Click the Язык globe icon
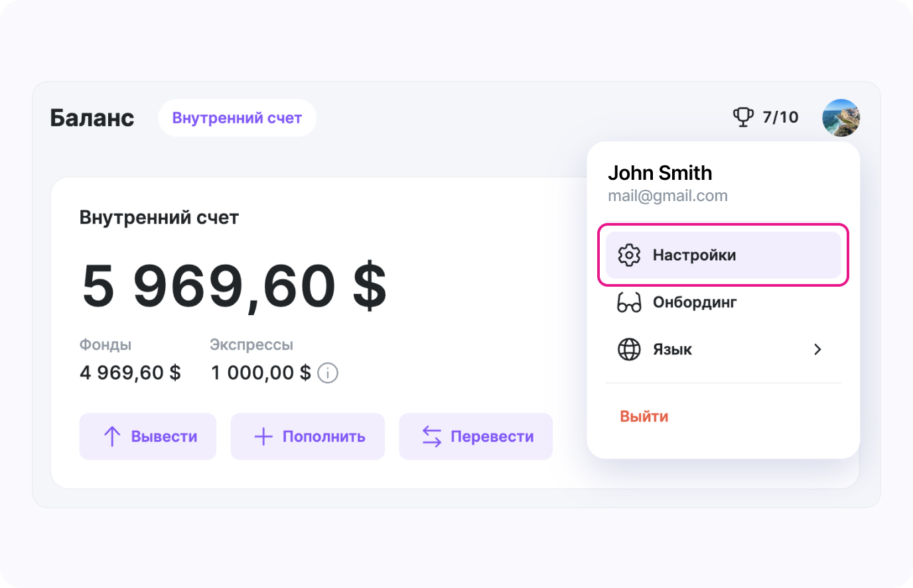Viewport: 913px width, 588px height. [629, 349]
